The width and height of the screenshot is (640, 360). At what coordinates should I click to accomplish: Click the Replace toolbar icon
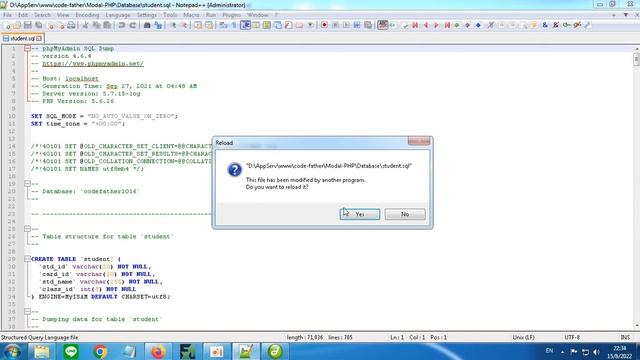tap(158, 25)
